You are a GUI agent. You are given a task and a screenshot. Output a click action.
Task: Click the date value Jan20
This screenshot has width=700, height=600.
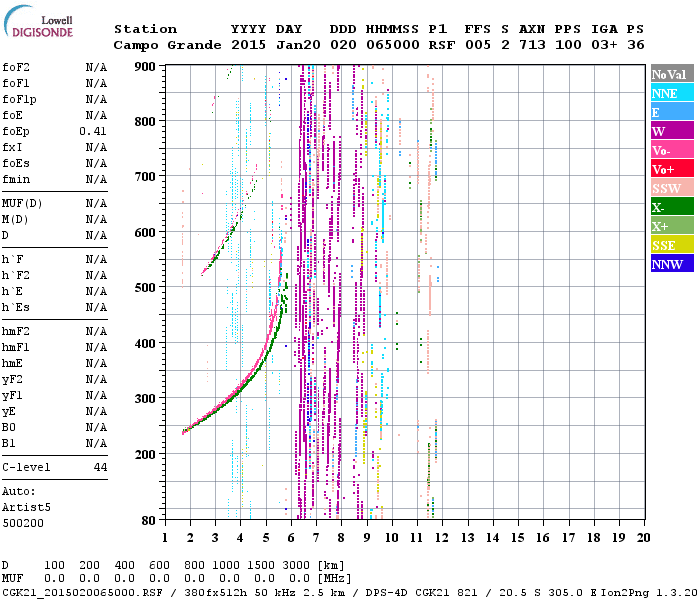click(x=298, y=45)
